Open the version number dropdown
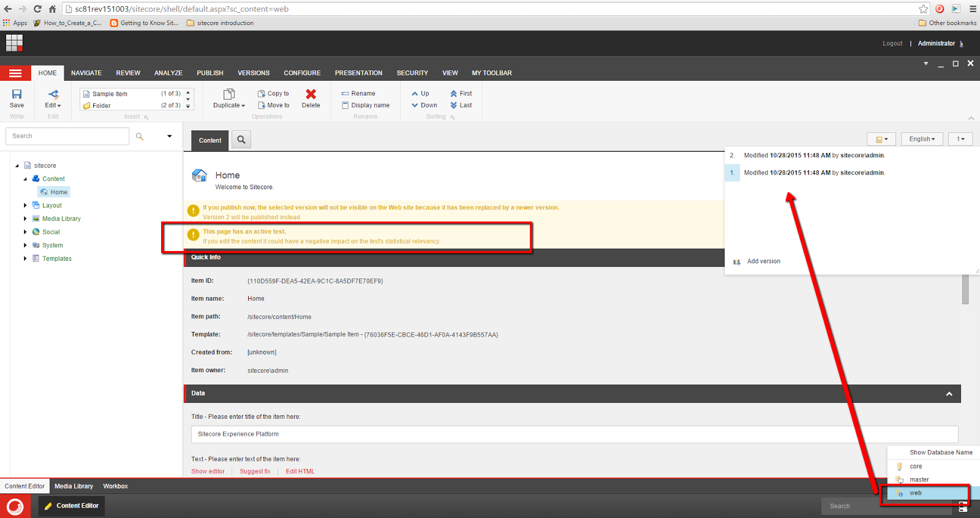This screenshot has height=518, width=980. point(960,139)
